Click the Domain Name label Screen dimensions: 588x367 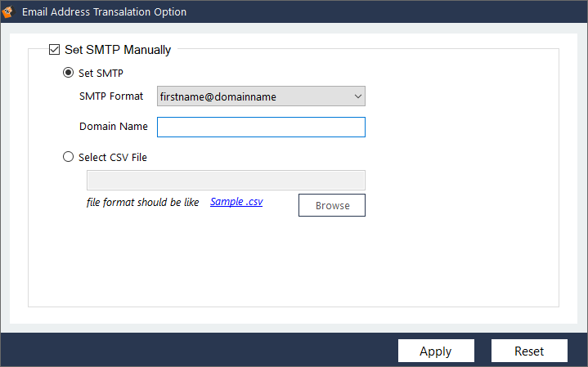pyautogui.click(x=113, y=127)
